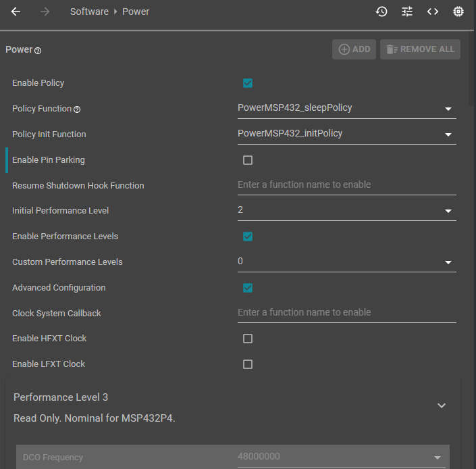Open the Initial Performance Level dropdown

[346, 210]
